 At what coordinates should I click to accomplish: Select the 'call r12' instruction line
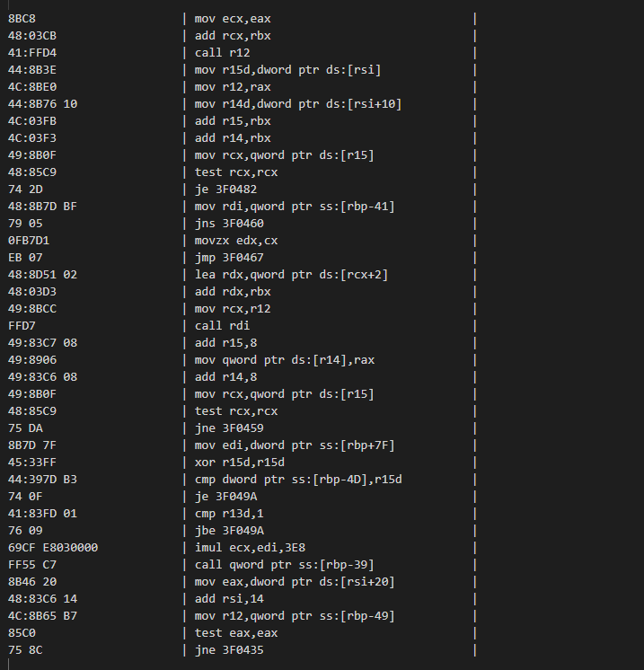click(x=222, y=53)
